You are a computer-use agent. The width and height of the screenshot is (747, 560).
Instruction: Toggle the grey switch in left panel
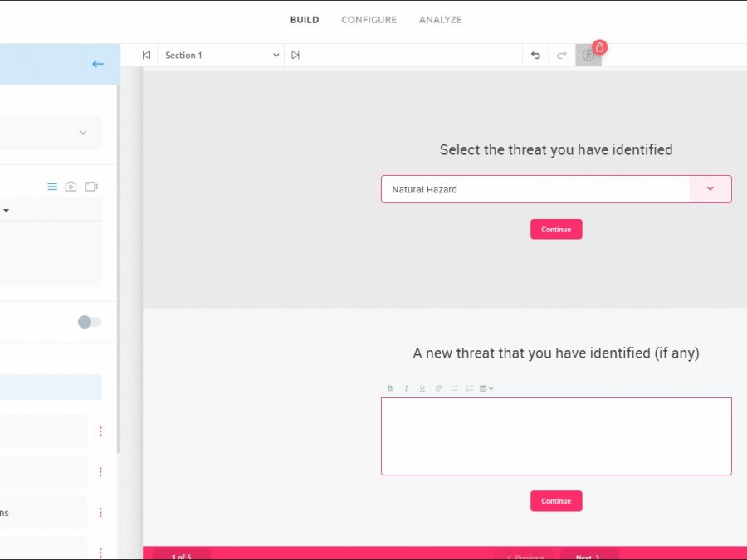90,322
